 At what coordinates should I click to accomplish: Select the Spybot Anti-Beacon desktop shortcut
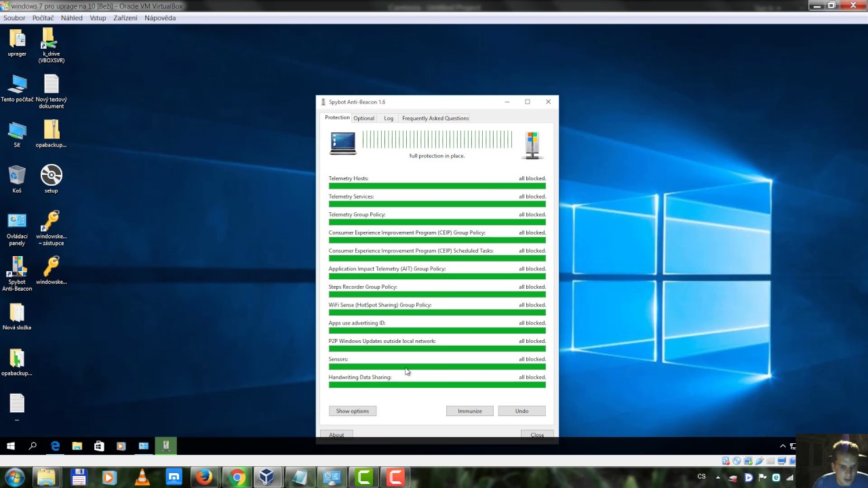pos(17,274)
